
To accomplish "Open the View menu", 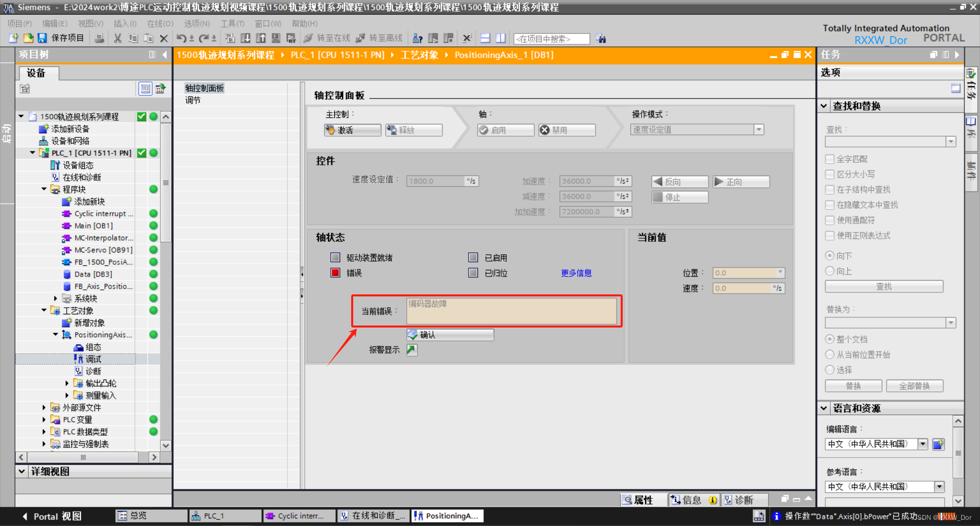I will pos(90,23).
